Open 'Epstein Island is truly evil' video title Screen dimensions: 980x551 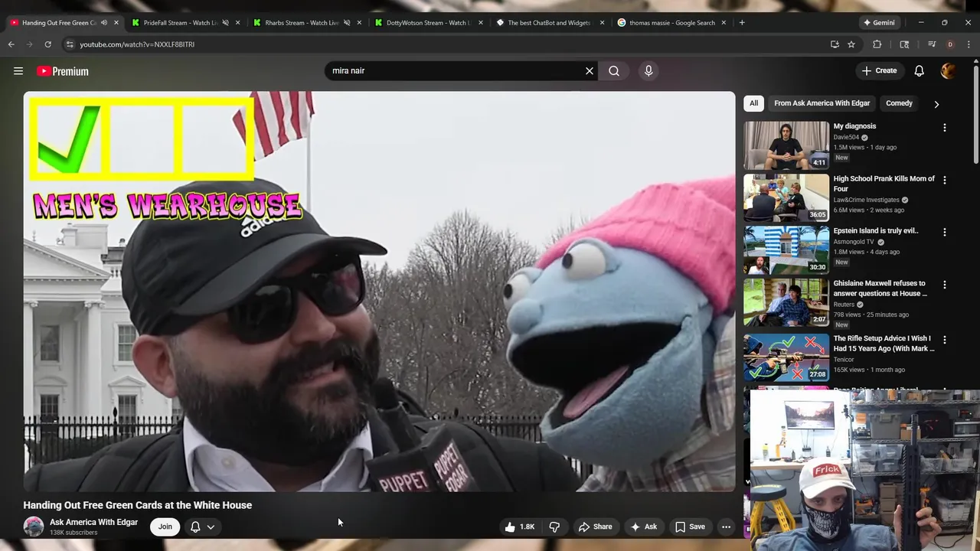[x=876, y=230]
